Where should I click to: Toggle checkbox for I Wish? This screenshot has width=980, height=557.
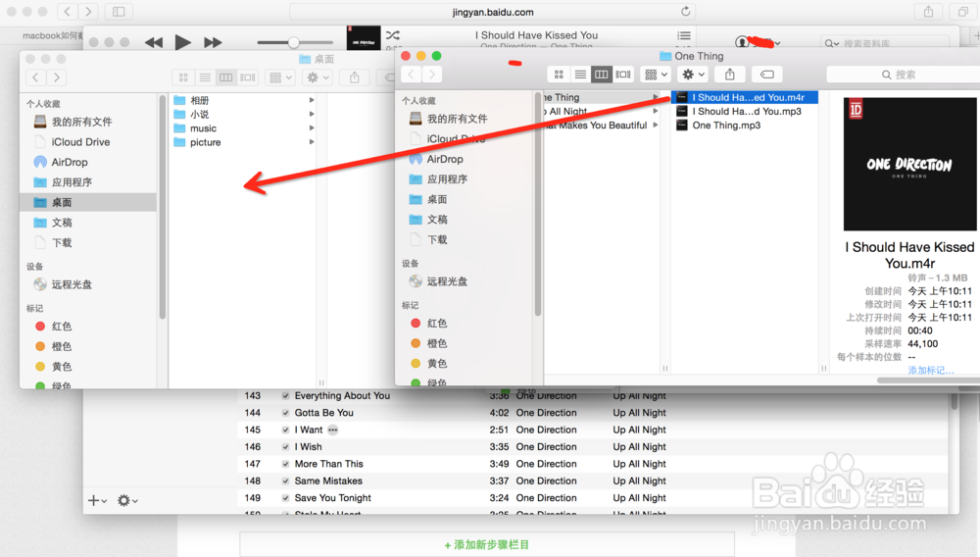(285, 447)
